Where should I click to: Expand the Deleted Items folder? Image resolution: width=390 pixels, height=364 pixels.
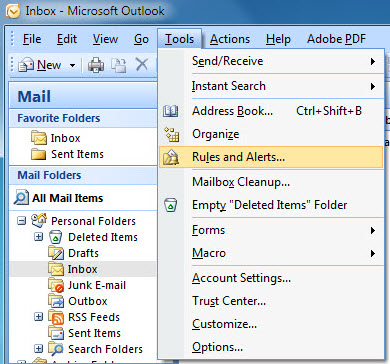39,237
